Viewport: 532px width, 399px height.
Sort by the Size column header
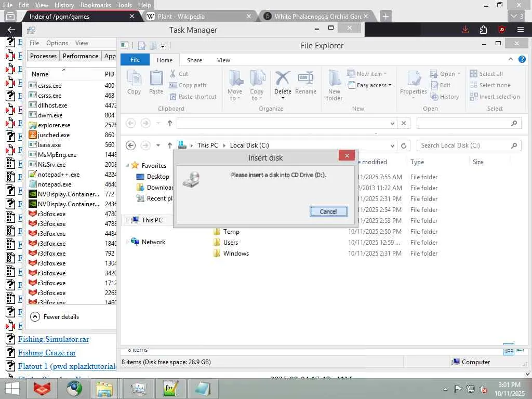[478, 162]
